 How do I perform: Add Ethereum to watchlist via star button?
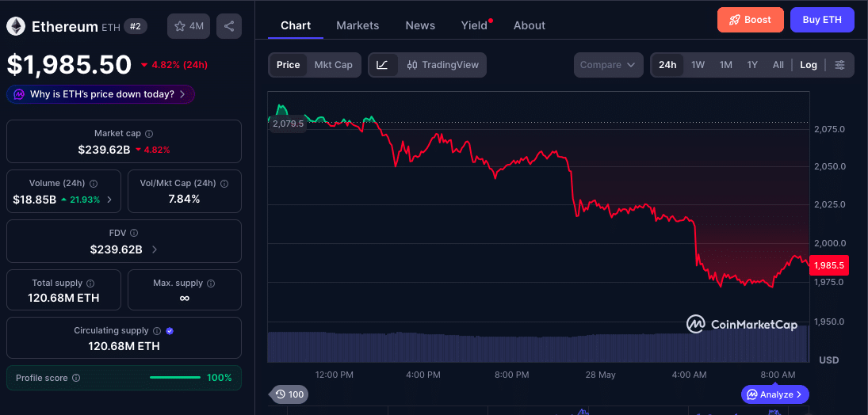tap(188, 26)
